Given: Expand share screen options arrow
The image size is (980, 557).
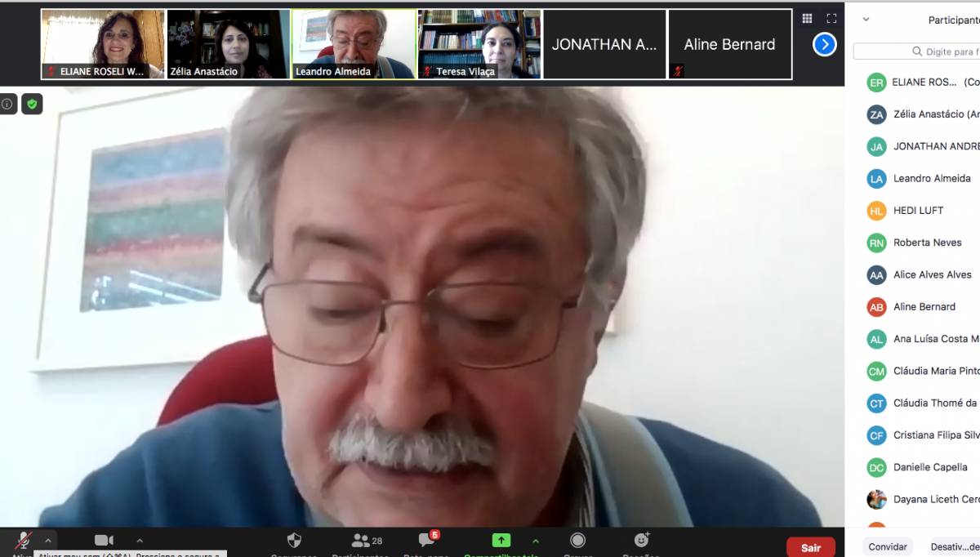Looking at the screenshot, I should (x=536, y=541).
